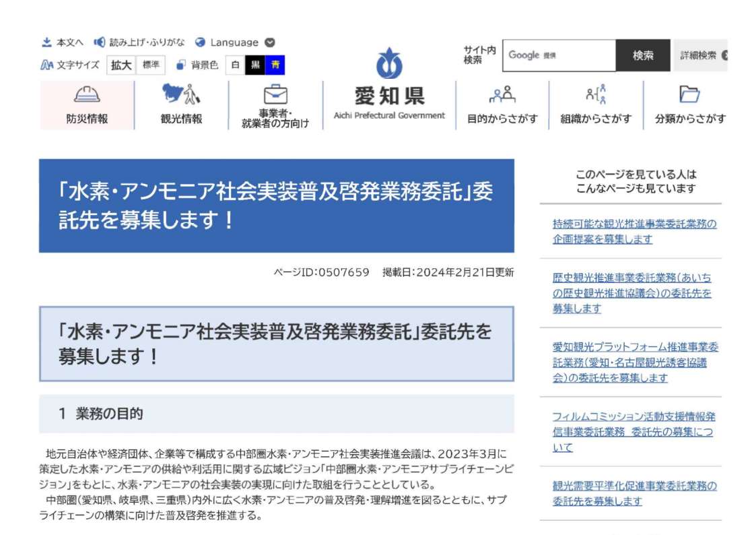Jump to 本文へ skip link

(x=63, y=42)
